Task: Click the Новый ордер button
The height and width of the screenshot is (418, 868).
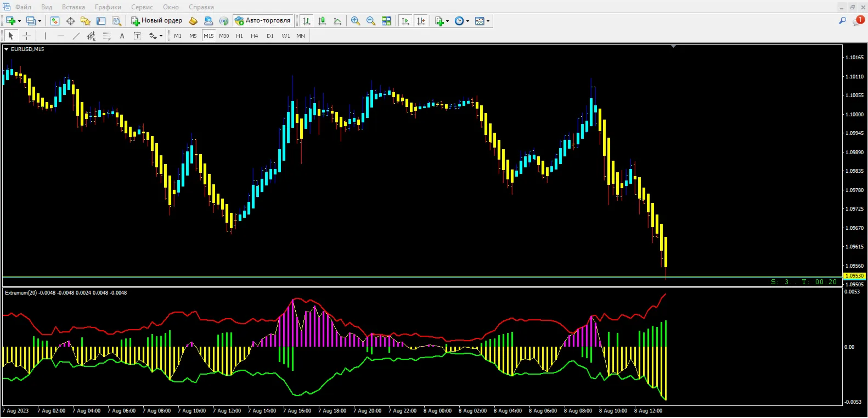Action: coord(156,21)
